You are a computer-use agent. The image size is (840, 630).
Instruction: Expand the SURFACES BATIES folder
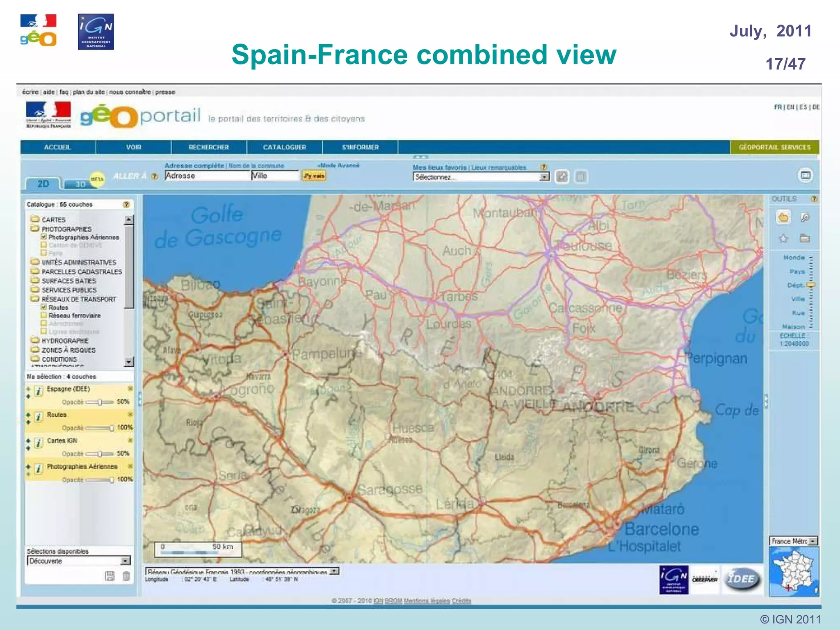pyautogui.click(x=35, y=281)
